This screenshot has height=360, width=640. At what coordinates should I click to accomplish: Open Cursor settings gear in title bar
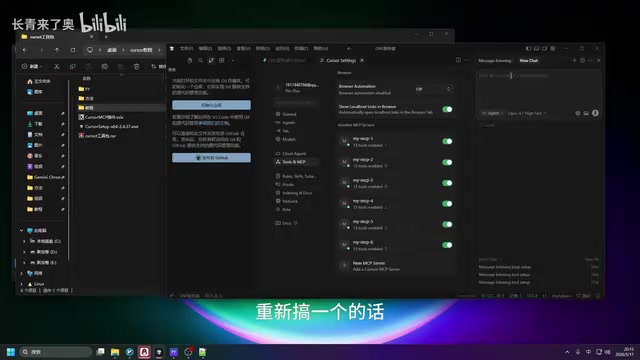553,48
